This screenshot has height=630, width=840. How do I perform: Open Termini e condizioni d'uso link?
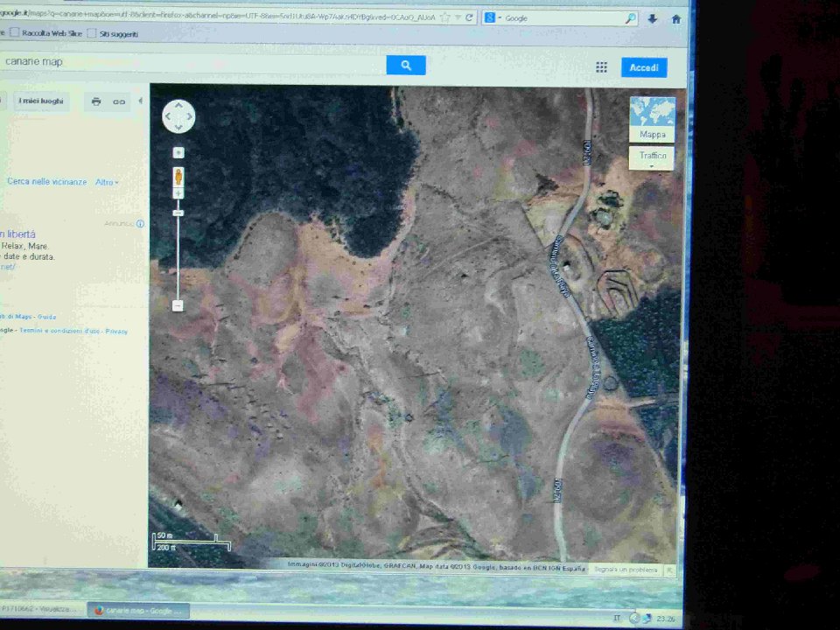[59, 331]
